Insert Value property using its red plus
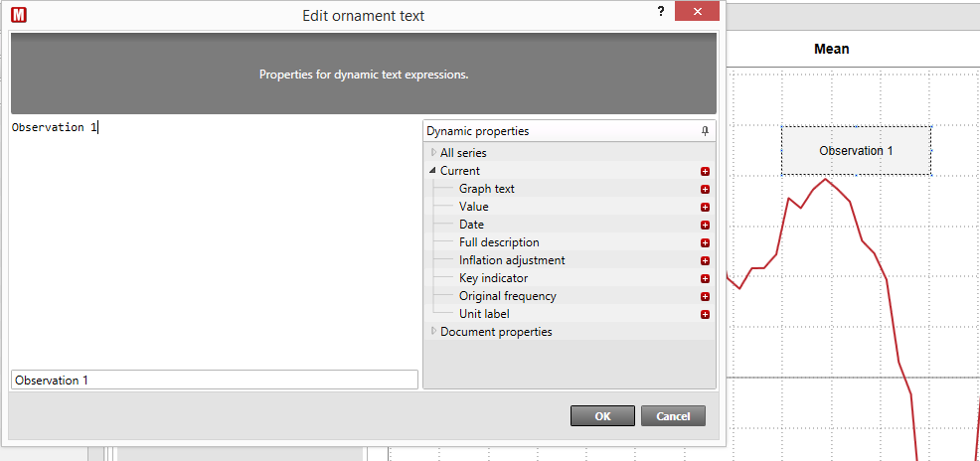Viewport: 980px width, 461px height. click(705, 208)
